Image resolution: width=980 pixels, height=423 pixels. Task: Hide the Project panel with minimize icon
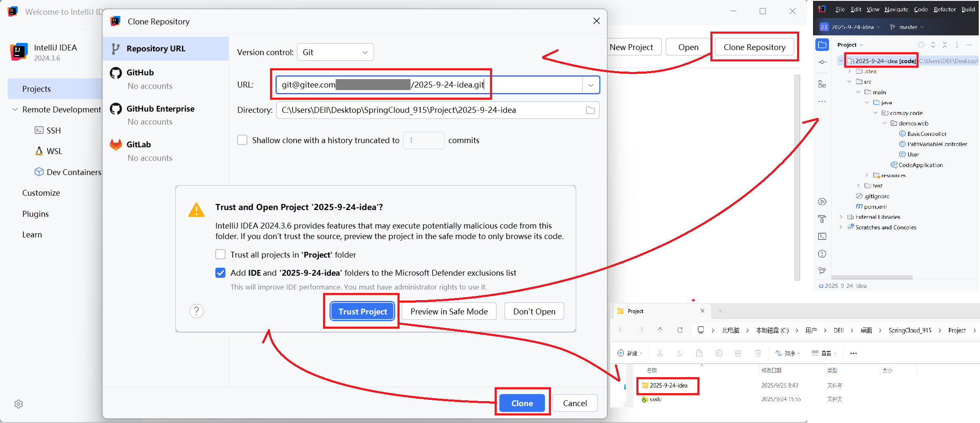pyautogui.click(x=969, y=45)
